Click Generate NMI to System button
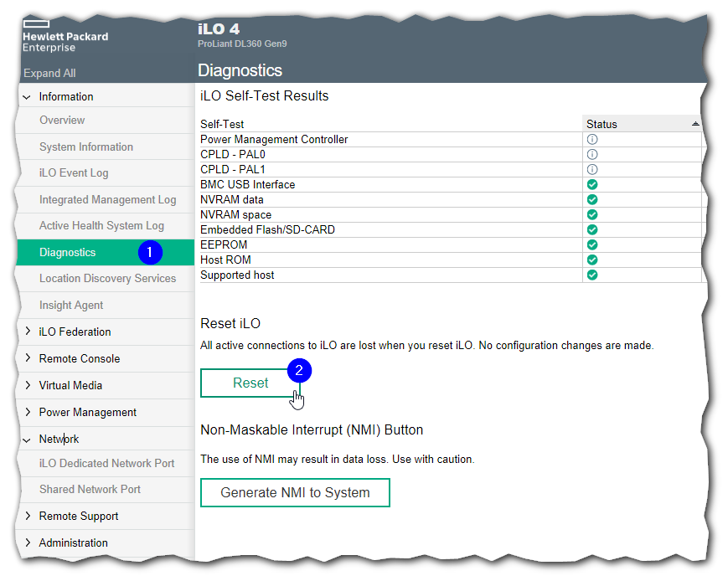The width and height of the screenshot is (728, 581). (x=295, y=493)
